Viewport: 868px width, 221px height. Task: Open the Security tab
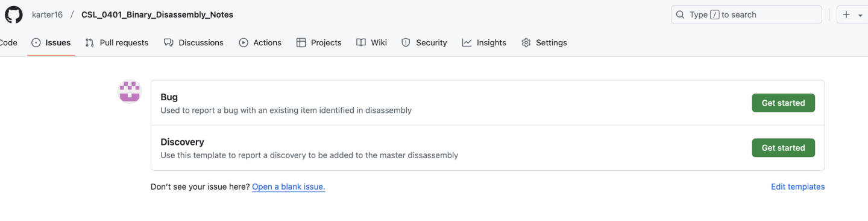[424, 42]
